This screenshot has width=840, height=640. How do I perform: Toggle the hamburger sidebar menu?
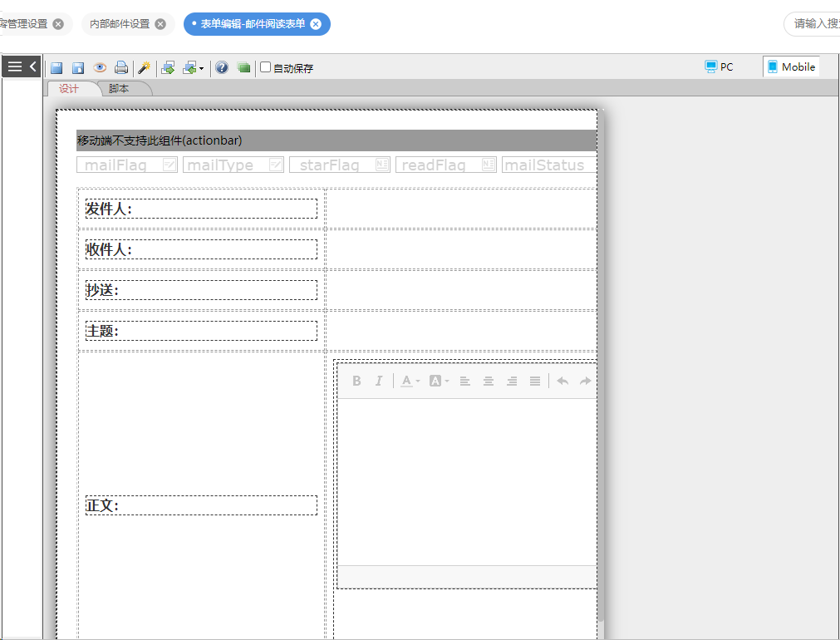click(x=15, y=66)
